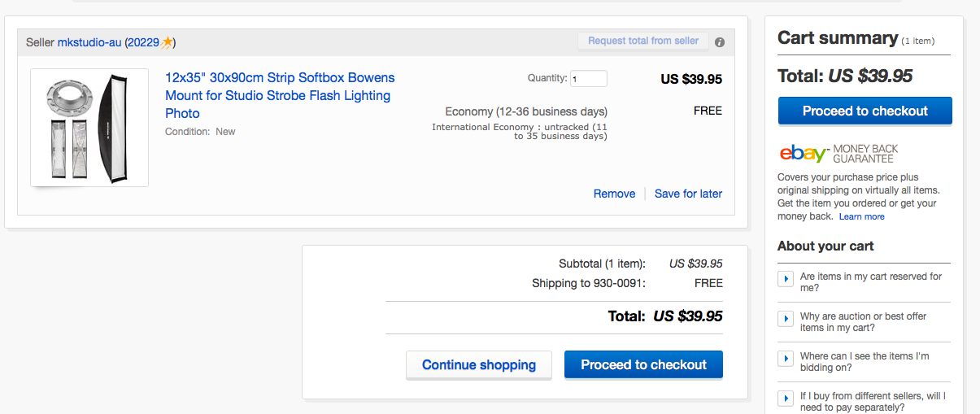Click the softbox product thumbnail image

point(89,128)
